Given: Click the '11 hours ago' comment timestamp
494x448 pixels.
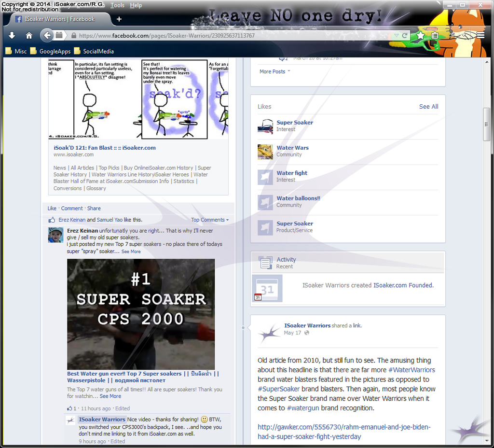Looking at the screenshot, I should pyautogui.click(x=96, y=408).
